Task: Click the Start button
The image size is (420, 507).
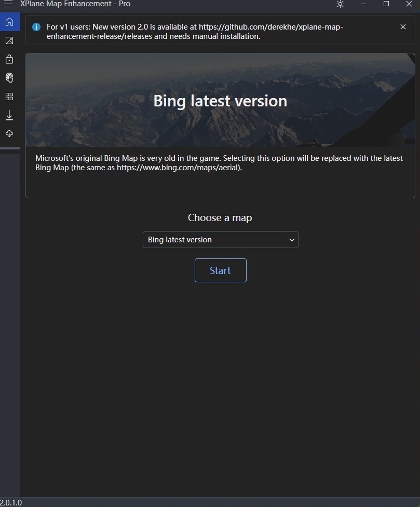Action: 220,270
